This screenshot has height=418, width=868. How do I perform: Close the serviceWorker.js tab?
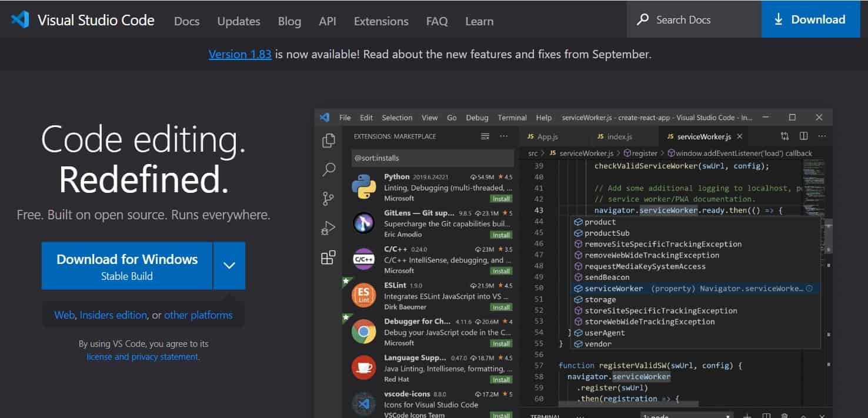pyautogui.click(x=740, y=136)
